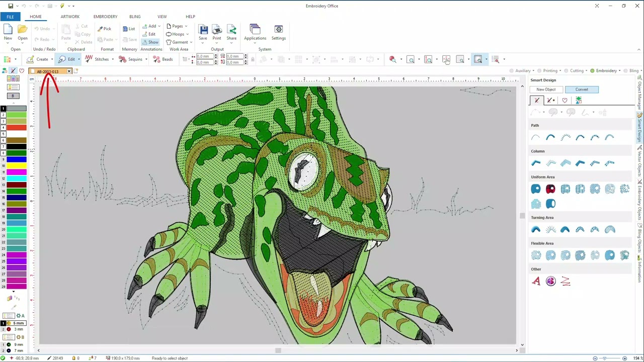Open a file with the Open folder icon
The height and width of the screenshot is (362, 644).
click(23, 30)
